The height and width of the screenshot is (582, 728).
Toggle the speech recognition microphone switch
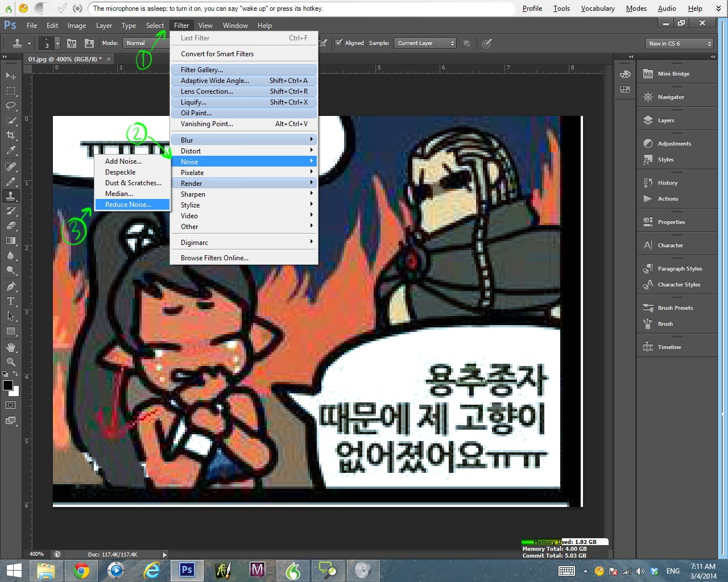23,8
